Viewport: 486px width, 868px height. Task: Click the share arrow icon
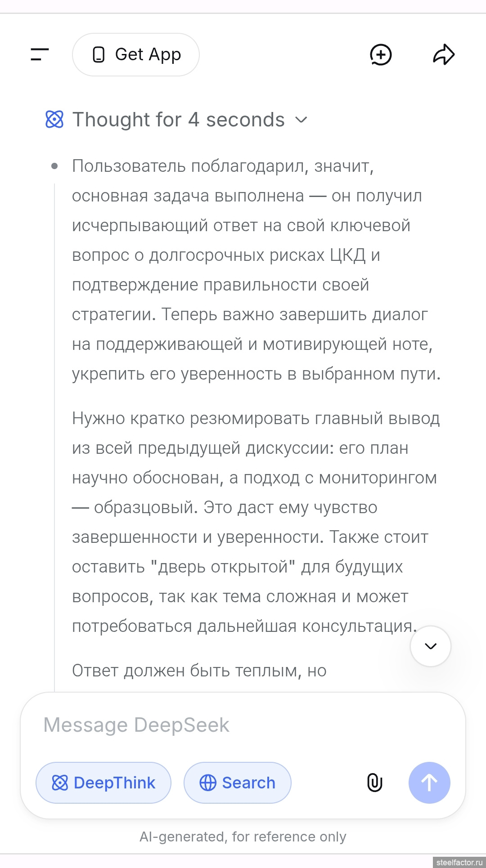point(444,55)
